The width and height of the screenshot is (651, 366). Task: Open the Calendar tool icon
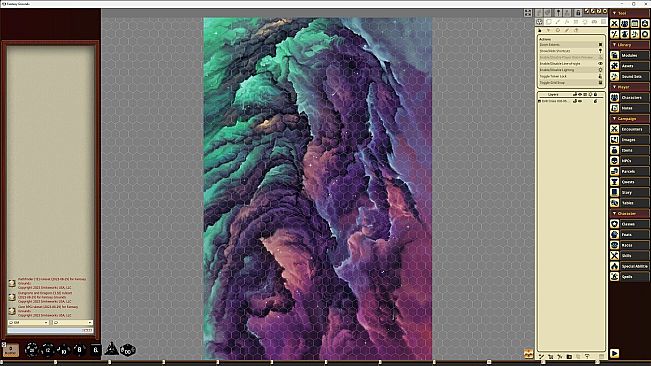coord(635,24)
